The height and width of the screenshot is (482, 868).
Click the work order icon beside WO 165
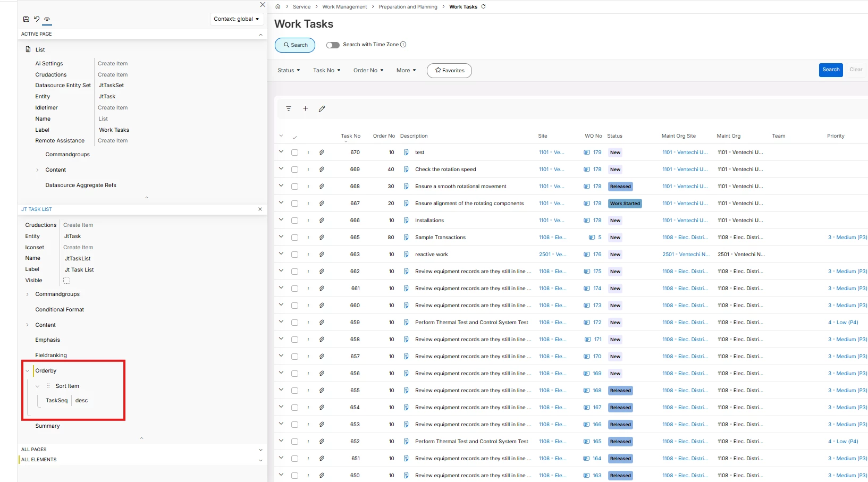[587, 442]
